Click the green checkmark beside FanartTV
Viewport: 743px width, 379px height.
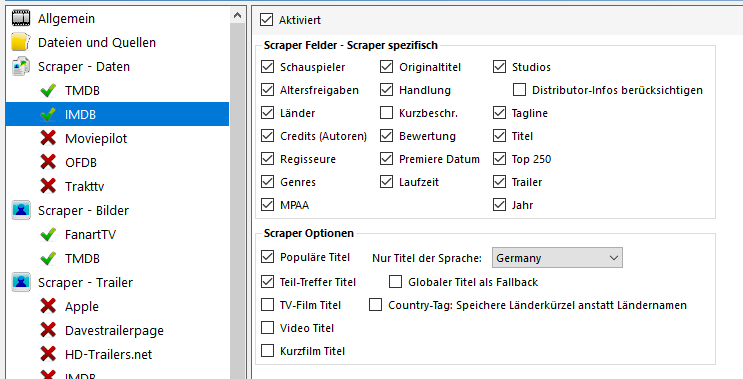(48, 234)
